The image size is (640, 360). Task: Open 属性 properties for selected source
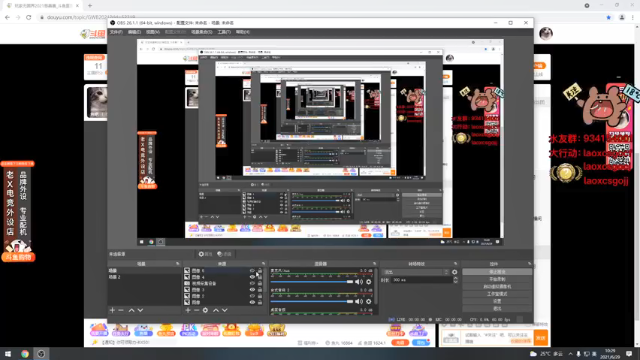pos(205,254)
